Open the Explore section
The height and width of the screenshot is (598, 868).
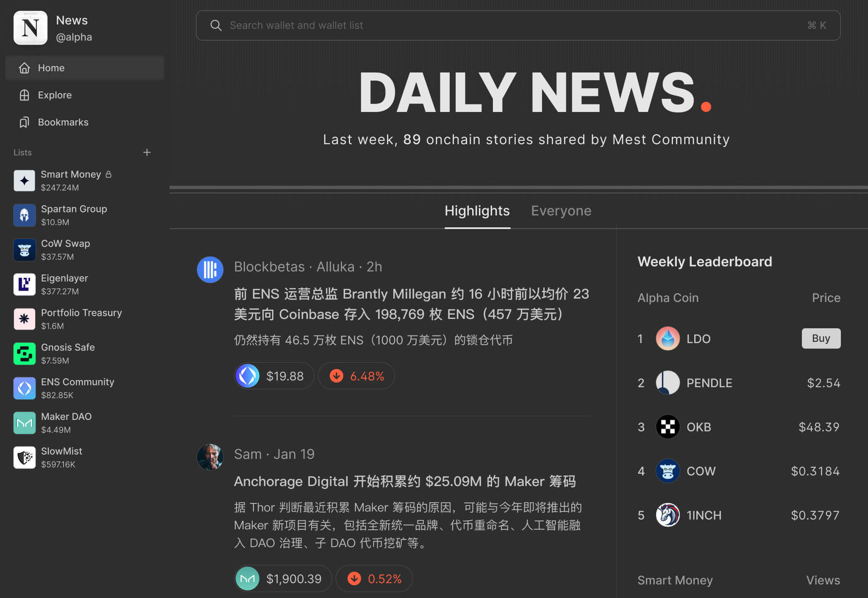click(x=55, y=95)
